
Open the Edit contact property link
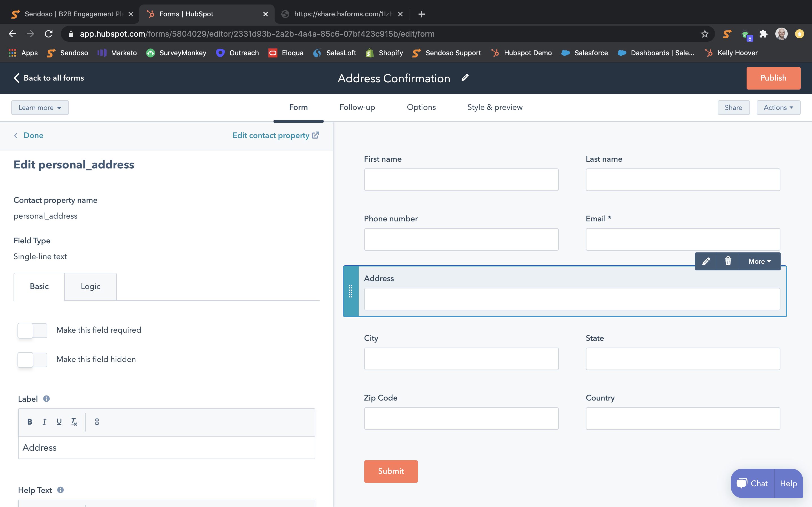(x=275, y=135)
